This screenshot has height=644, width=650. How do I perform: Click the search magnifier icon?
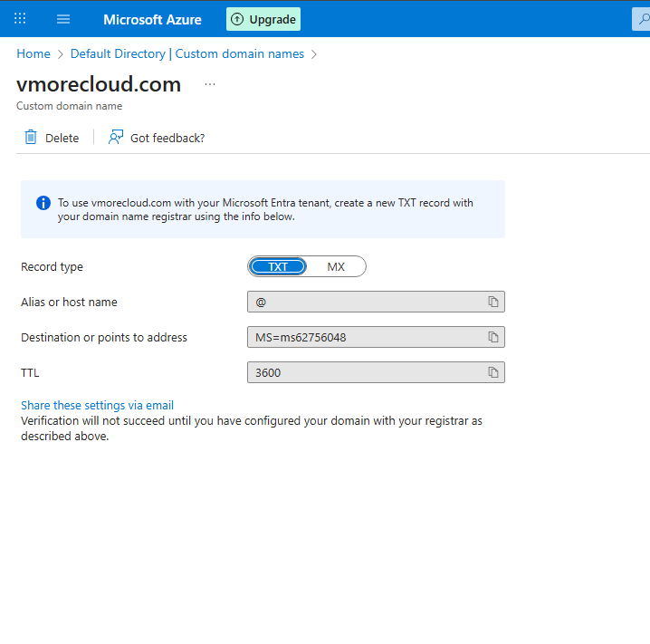640,19
